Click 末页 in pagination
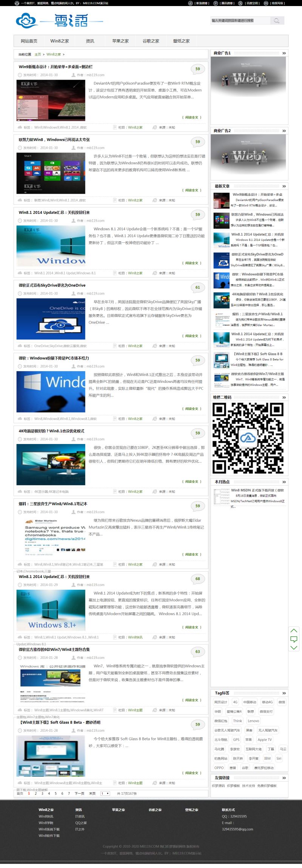 [x=92, y=794]
